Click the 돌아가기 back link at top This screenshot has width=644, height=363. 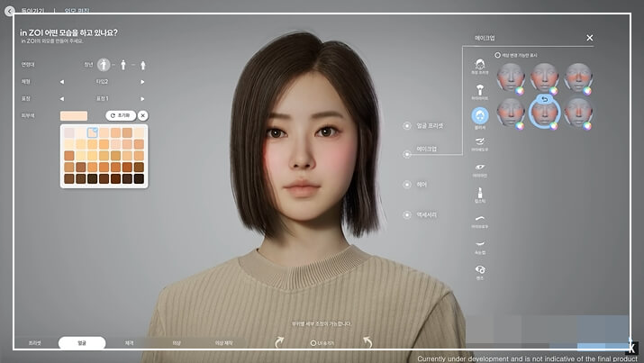[32, 11]
